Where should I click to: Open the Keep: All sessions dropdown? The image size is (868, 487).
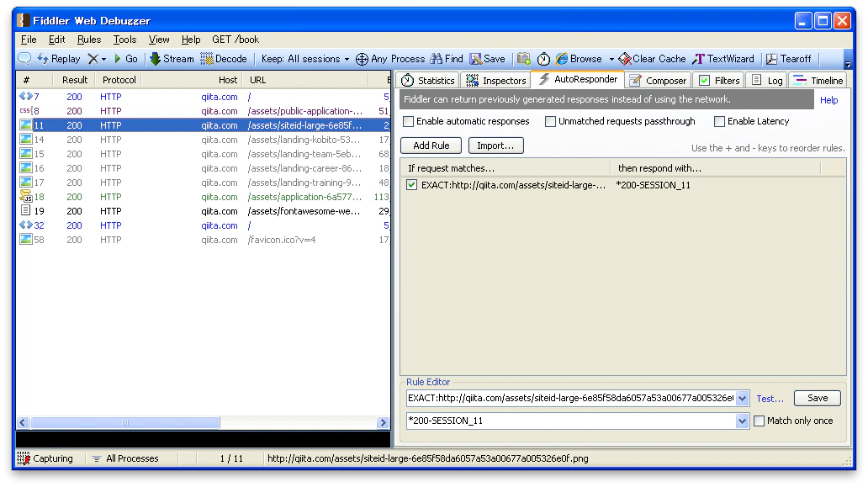305,59
